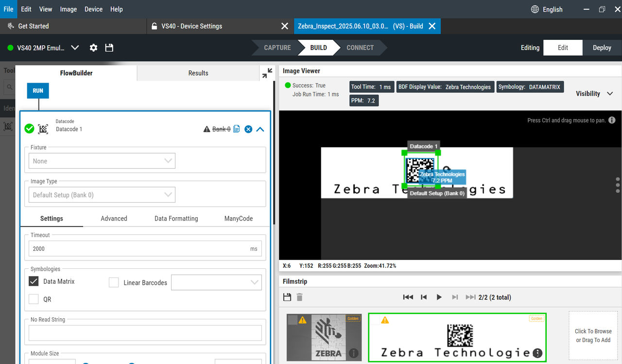The height and width of the screenshot is (364, 622).
Task: Expand the Visibility options chevron
Action: pos(610,94)
